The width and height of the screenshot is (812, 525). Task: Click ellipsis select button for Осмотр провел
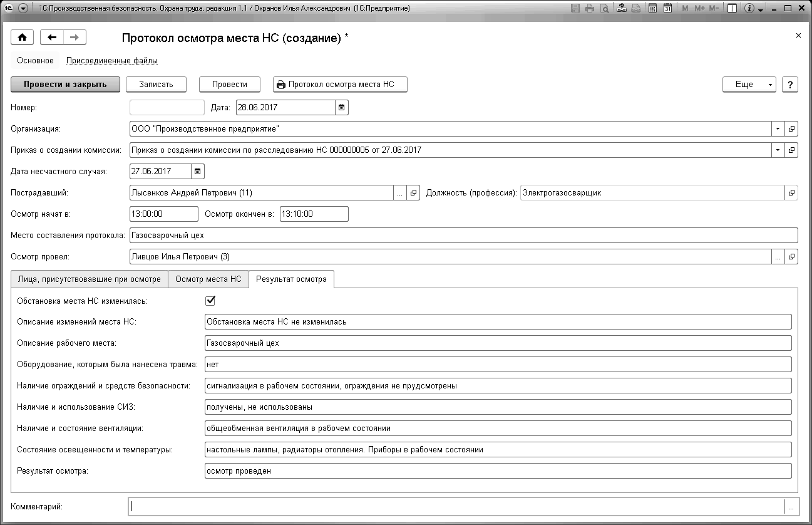[x=778, y=256]
